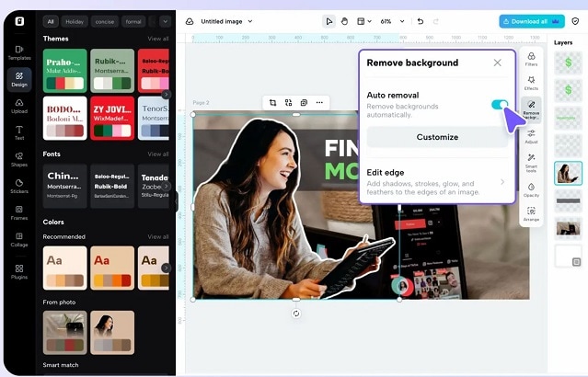Activate the hand pan tool
588x377 pixels.
(344, 21)
